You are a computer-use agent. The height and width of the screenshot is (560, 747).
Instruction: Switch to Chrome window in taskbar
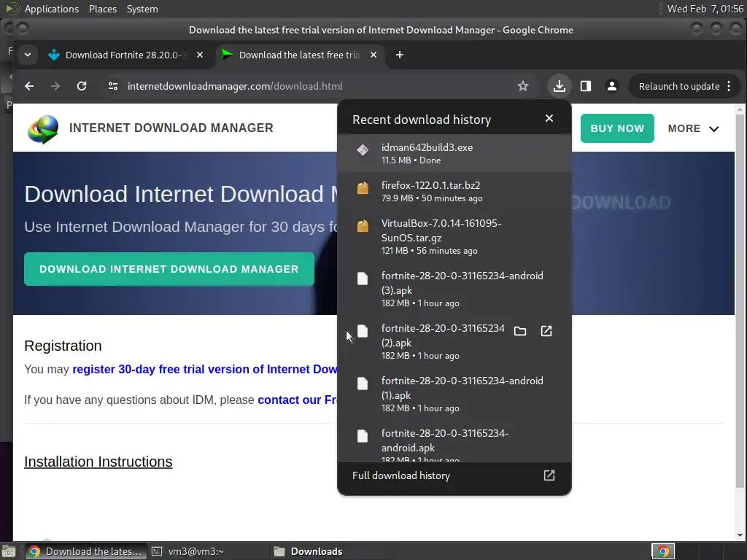point(85,551)
